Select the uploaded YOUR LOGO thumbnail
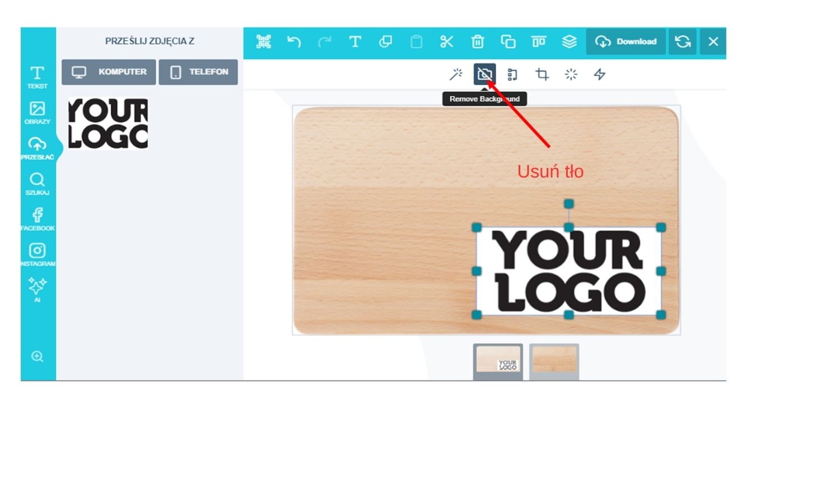The height and width of the screenshot is (504, 840). [x=108, y=123]
